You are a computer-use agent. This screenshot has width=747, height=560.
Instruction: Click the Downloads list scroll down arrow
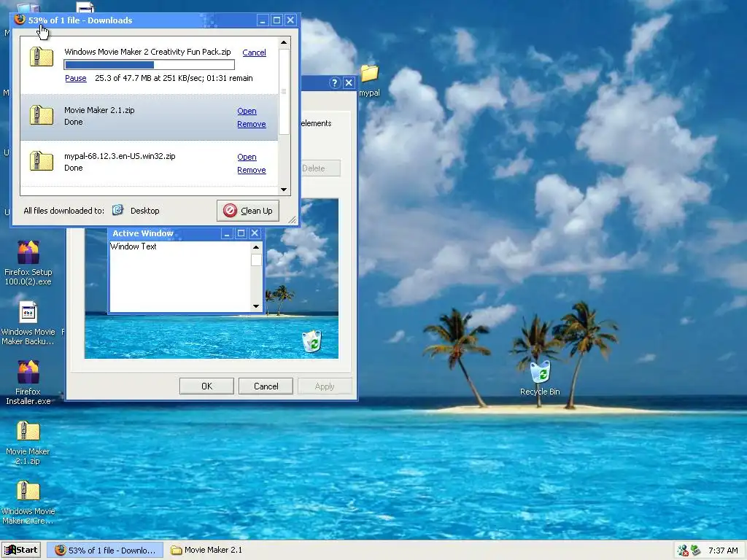click(x=284, y=190)
